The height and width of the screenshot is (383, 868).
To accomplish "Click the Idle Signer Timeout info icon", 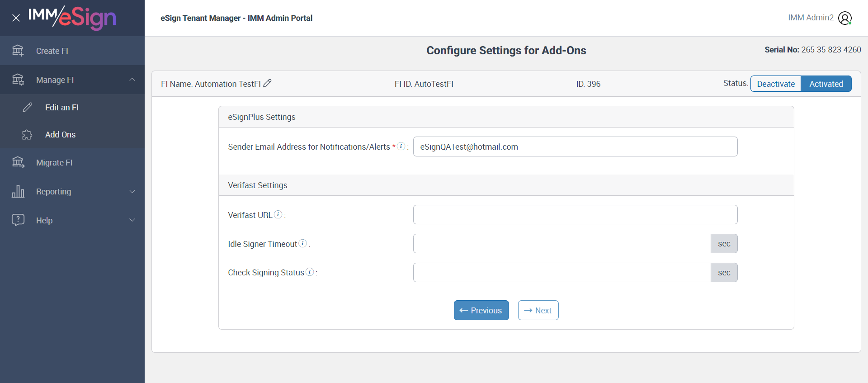I will coord(303,243).
